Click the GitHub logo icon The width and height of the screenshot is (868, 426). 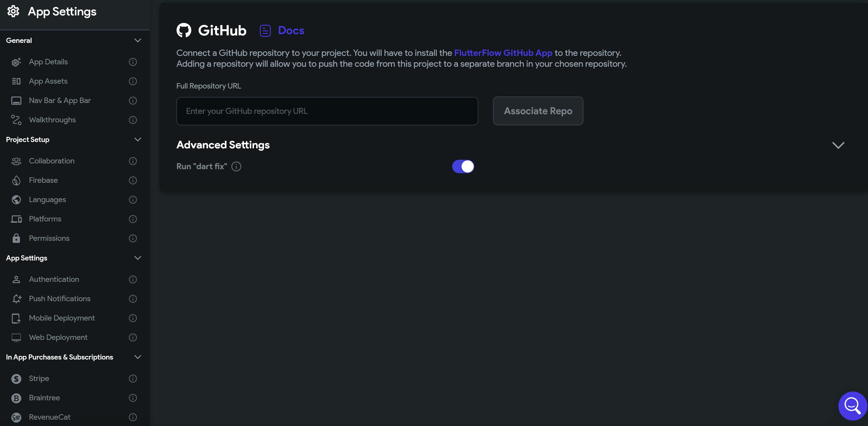[x=184, y=30]
